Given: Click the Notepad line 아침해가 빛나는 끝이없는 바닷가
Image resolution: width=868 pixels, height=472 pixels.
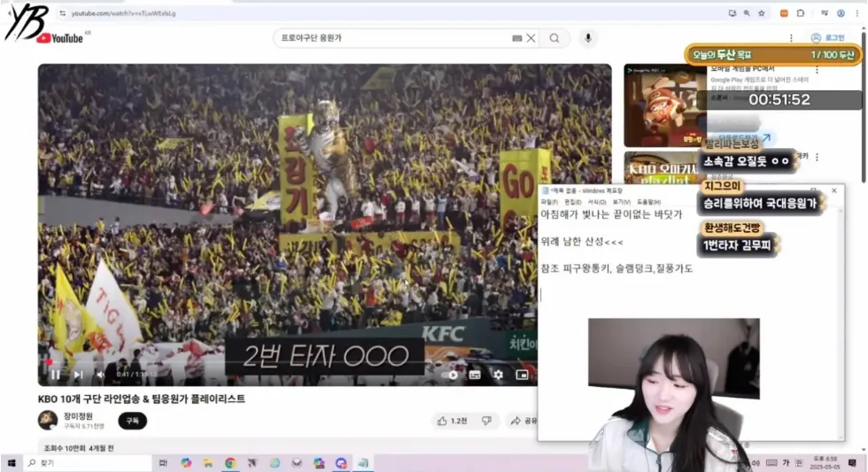Looking at the screenshot, I should [x=612, y=214].
